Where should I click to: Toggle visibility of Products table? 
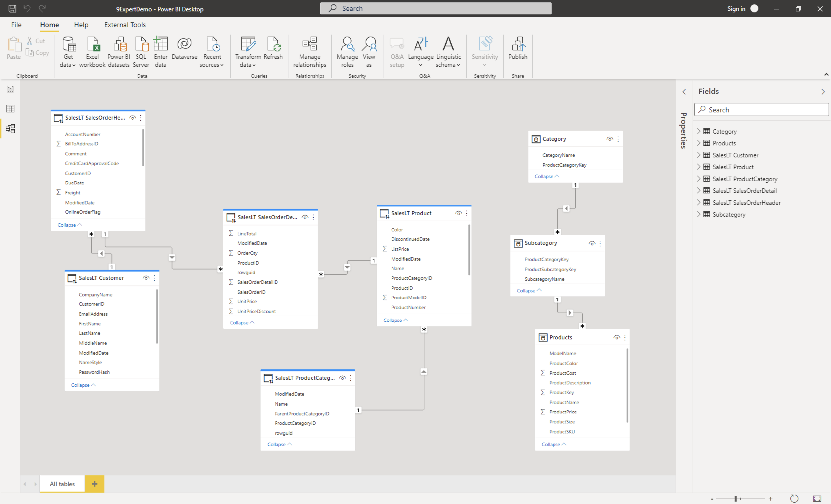click(617, 337)
